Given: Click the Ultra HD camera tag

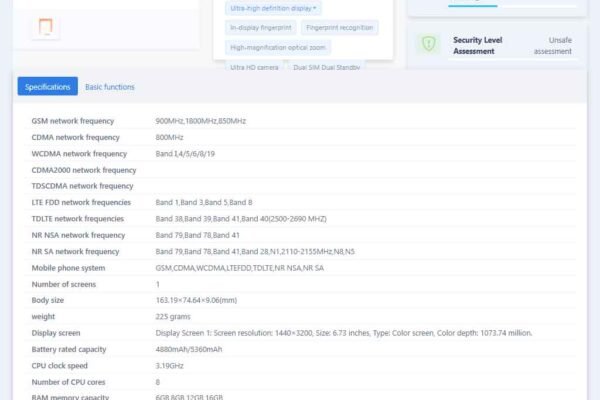Looking at the screenshot, I should [x=254, y=67].
